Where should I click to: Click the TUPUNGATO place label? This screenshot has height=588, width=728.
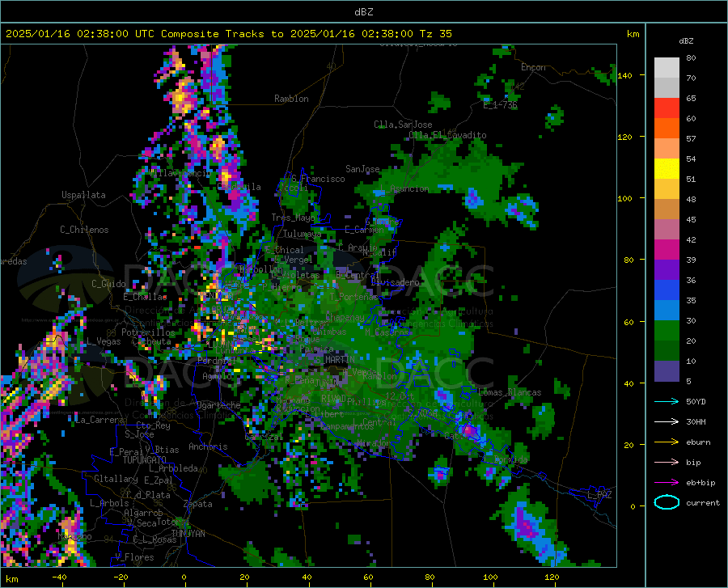coord(145,460)
